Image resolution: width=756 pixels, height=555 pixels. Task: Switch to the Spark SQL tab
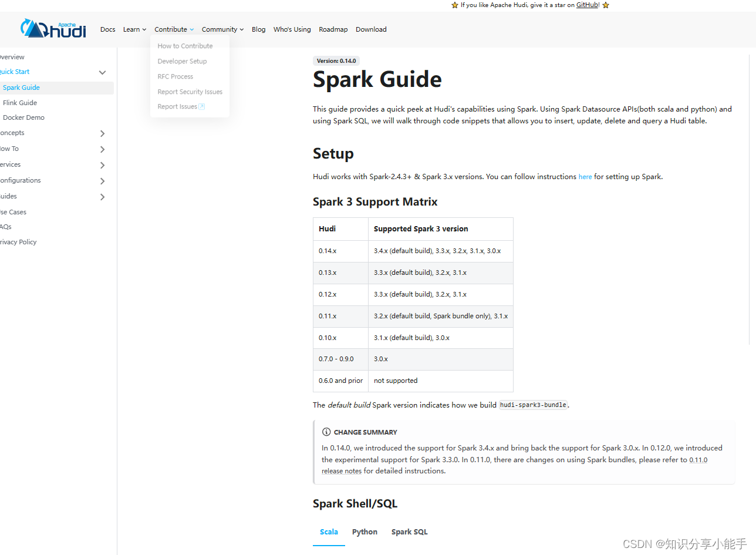[x=410, y=532]
